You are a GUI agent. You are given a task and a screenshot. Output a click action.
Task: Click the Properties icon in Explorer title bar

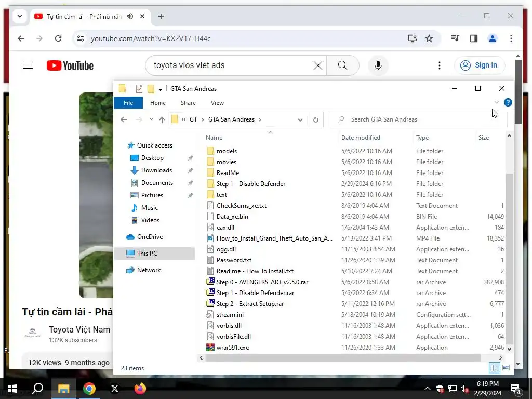pos(139,89)
